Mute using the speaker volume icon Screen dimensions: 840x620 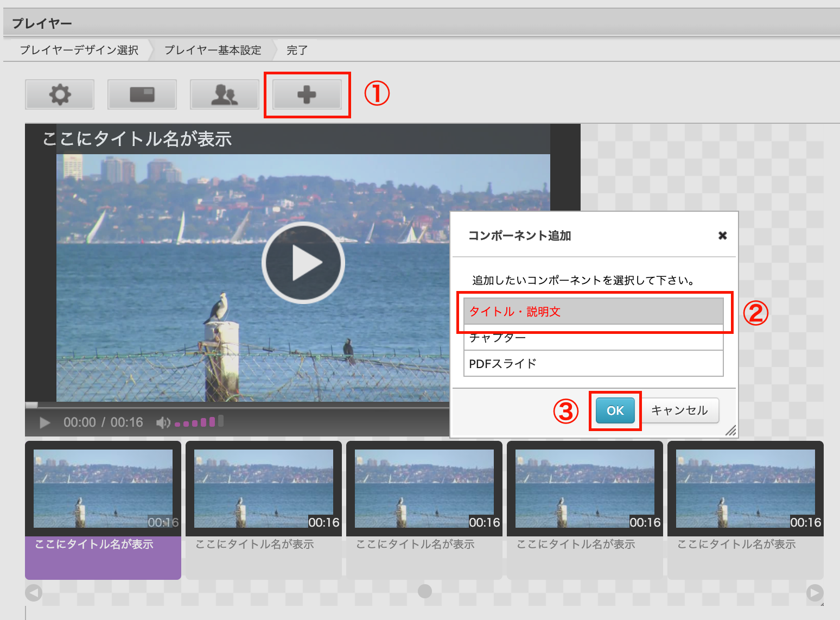(163, 422)
